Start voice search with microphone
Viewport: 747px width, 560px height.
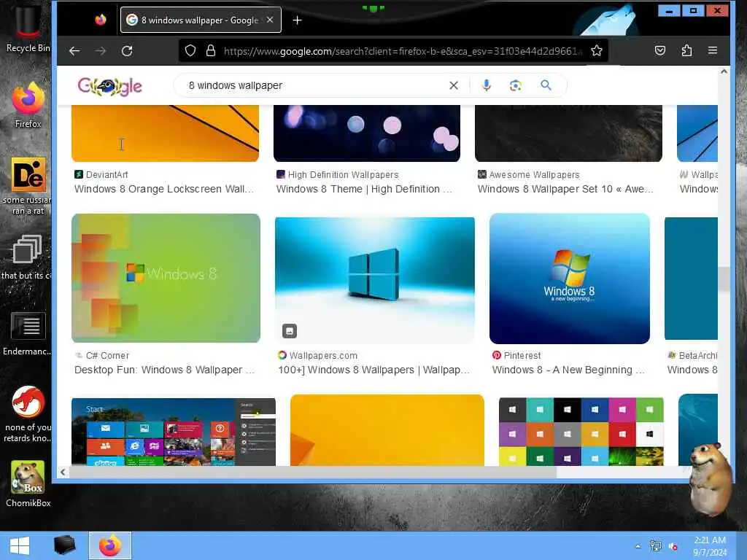click(x=486, y=85)
